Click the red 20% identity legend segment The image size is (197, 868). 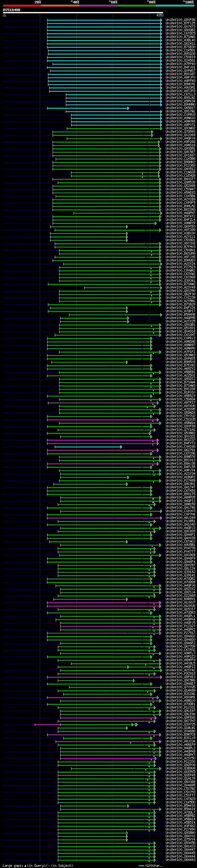click(22, 6)
